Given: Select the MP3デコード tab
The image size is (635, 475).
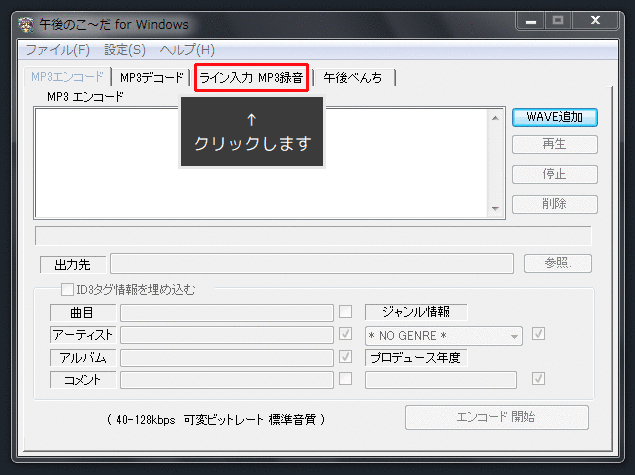Looking at the screenshot, I should coord(151,77).
